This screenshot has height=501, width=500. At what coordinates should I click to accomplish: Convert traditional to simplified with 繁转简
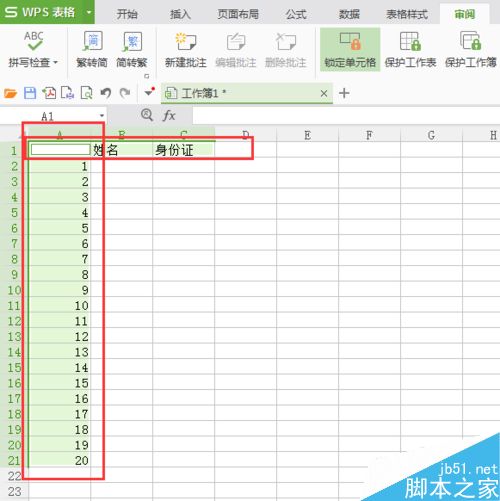point(92,50)
